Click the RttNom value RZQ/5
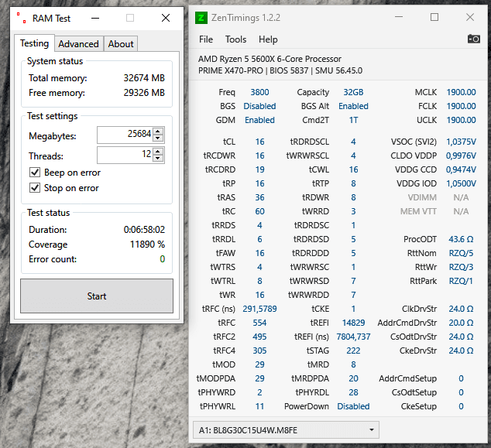Screen dimensions: 491x448 (461, 253)
